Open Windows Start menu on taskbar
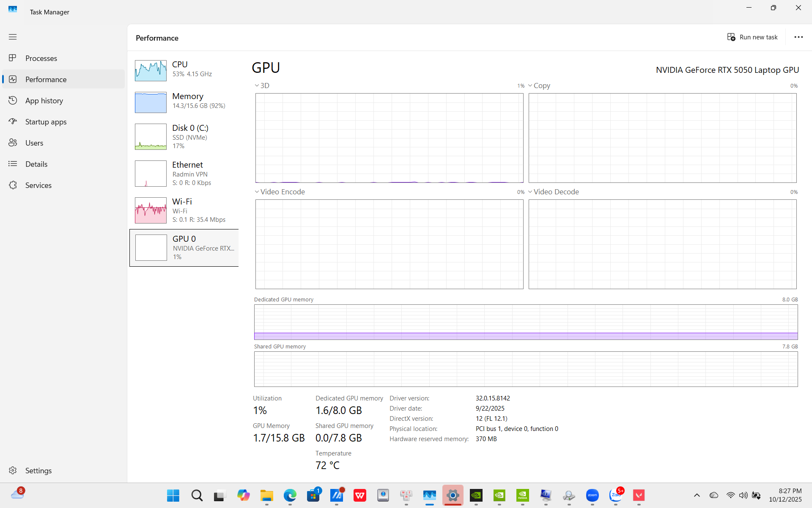 click(x=173, y=495)
